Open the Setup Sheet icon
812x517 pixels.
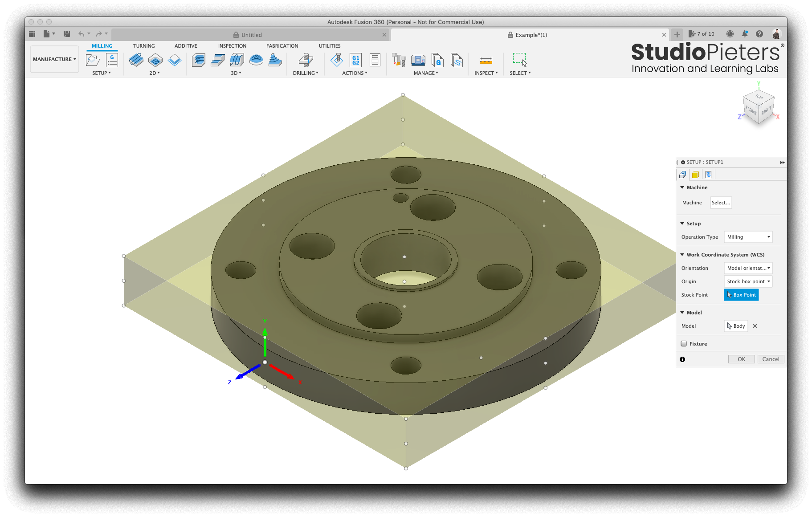[x=375, y=60]
